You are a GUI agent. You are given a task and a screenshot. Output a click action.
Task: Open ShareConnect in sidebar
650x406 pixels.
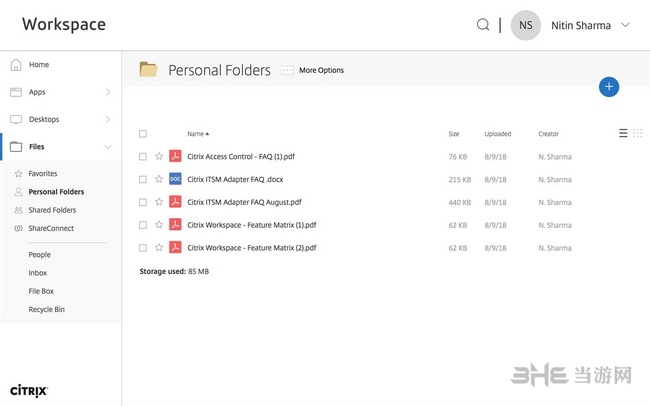[x=51, y=228]
